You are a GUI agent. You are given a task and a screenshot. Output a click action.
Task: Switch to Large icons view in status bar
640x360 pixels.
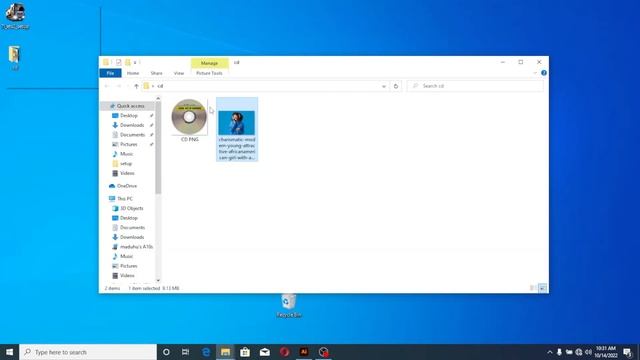542,288
